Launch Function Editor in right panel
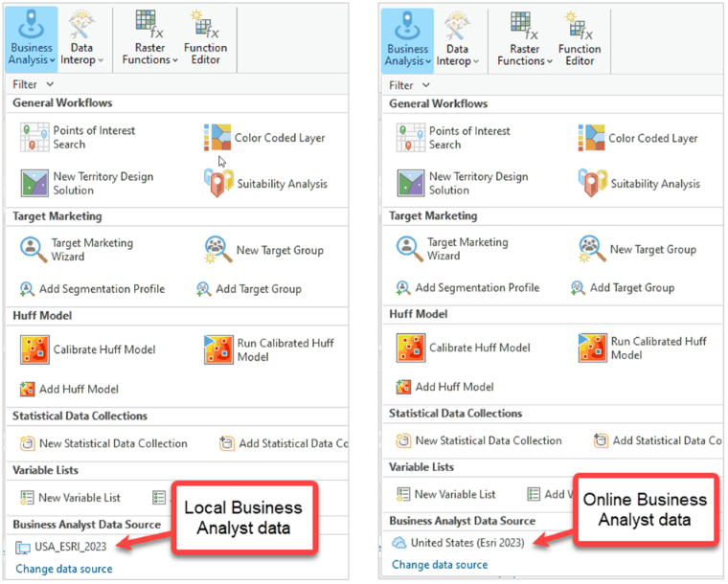 [x=580, y=40]
